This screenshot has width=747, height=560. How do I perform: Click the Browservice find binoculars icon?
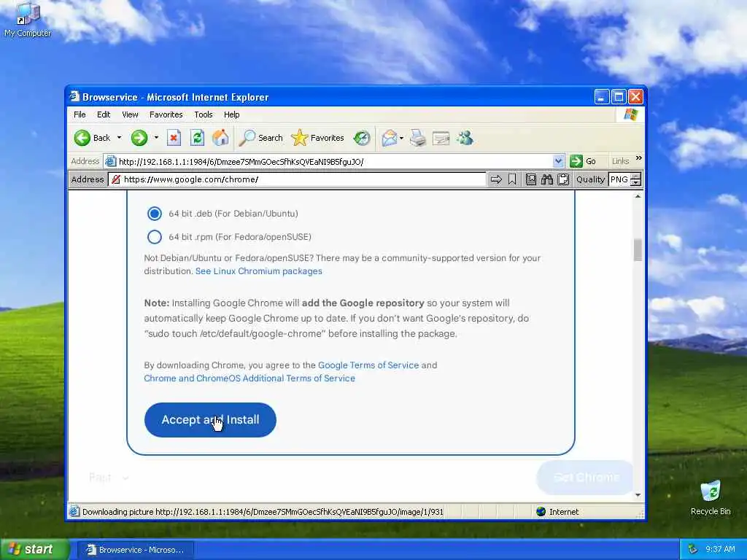547,179
